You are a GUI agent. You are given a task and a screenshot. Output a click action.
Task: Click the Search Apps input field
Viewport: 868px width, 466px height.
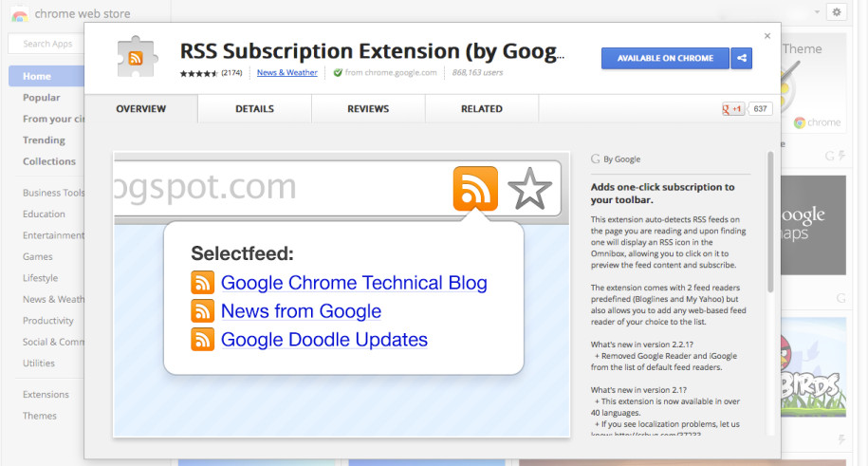pyautogui.click(x=47, y=44)
